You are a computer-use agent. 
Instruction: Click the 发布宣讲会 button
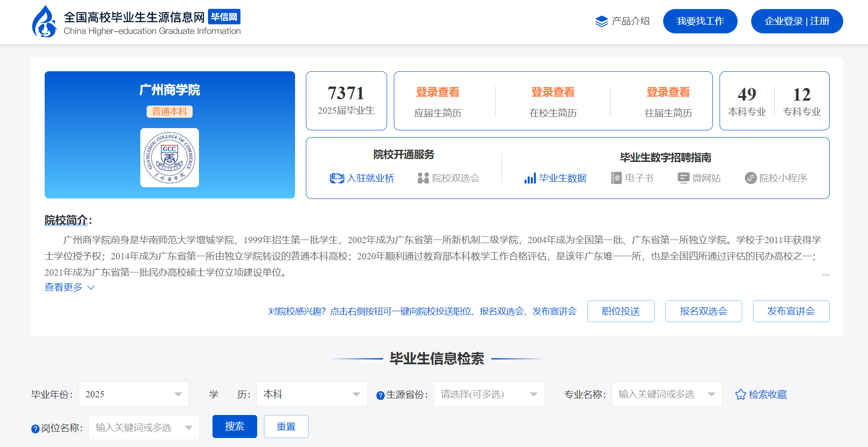pos(791,311)
